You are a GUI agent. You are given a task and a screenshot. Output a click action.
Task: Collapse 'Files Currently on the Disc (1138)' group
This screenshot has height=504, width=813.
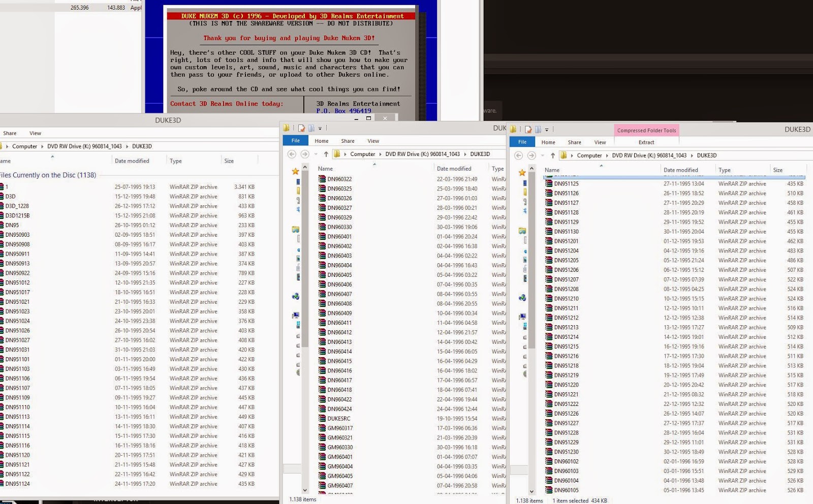tap(48, 175)
